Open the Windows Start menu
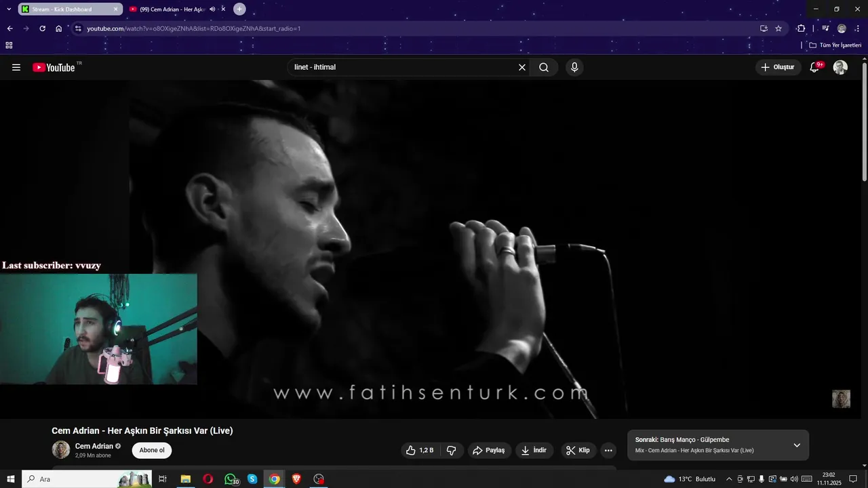Screen dimensions: 868x488 coord(11,479)
